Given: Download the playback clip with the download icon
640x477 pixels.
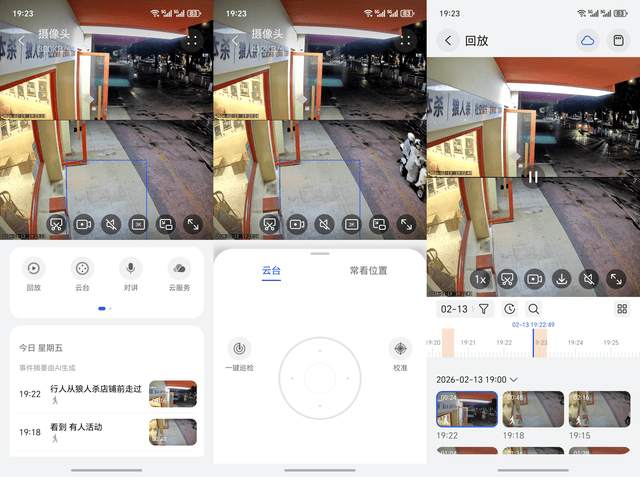Looking at the screenshot, I should pos(562,279).
